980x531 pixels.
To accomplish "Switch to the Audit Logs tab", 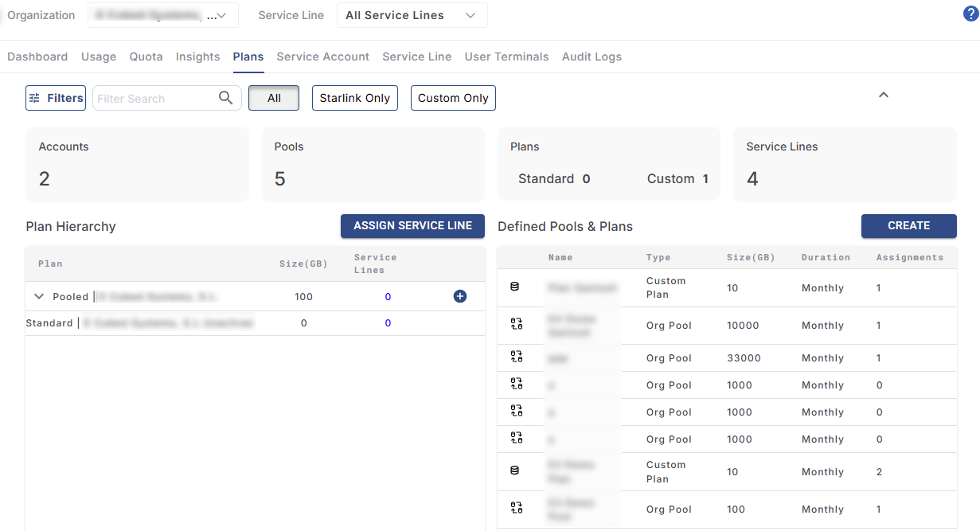I will tap(592, 57).
